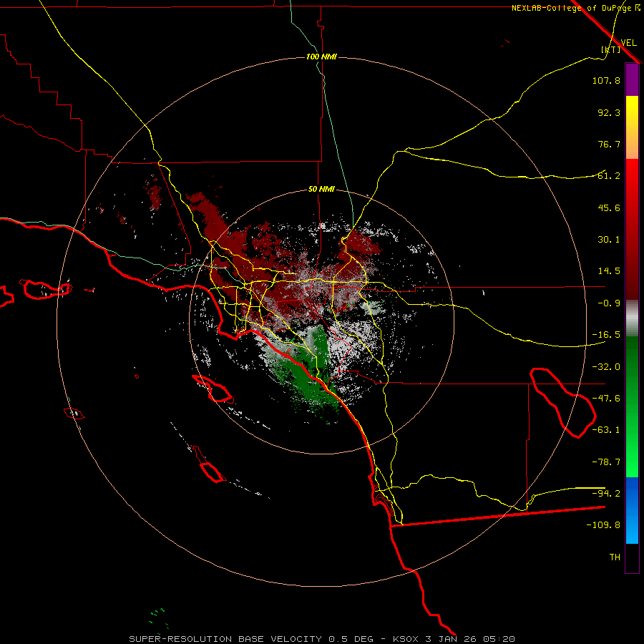The image size is (644, 644).
Task: Click the 100 NMI range ring label
Action: [x=321, y=57]
